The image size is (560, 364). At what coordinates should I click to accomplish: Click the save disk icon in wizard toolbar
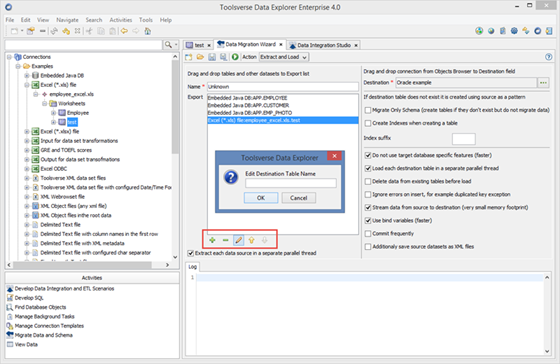coord(212,57)
